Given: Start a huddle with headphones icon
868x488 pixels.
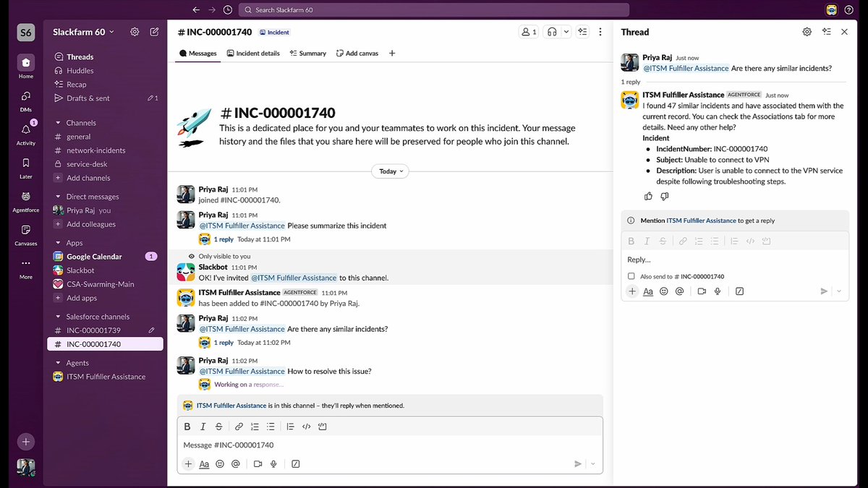Looking at the screenshot, I should pos(552,32).
